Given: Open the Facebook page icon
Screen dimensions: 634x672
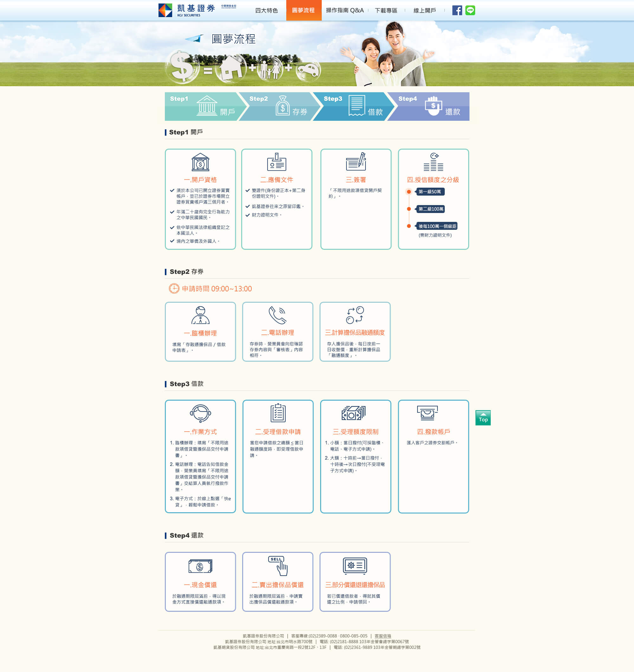Looking at the screenshot, I should pos(457,10).
